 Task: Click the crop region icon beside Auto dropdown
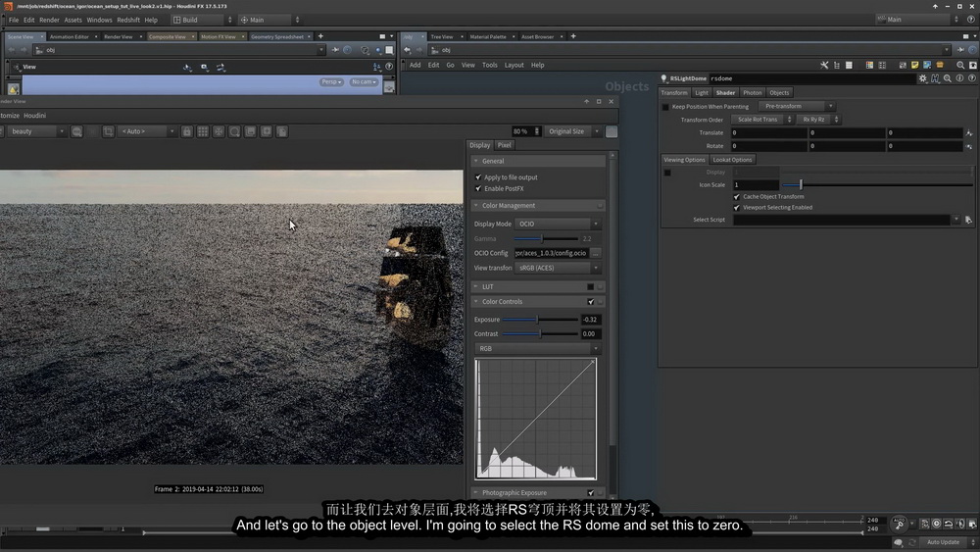pyautogui.click(x=108, y=131)
